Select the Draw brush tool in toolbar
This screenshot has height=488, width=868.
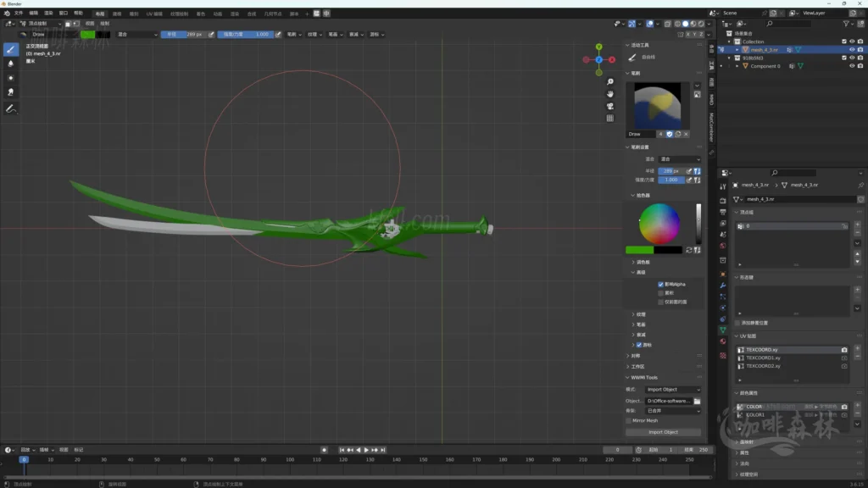pos(12,49)
